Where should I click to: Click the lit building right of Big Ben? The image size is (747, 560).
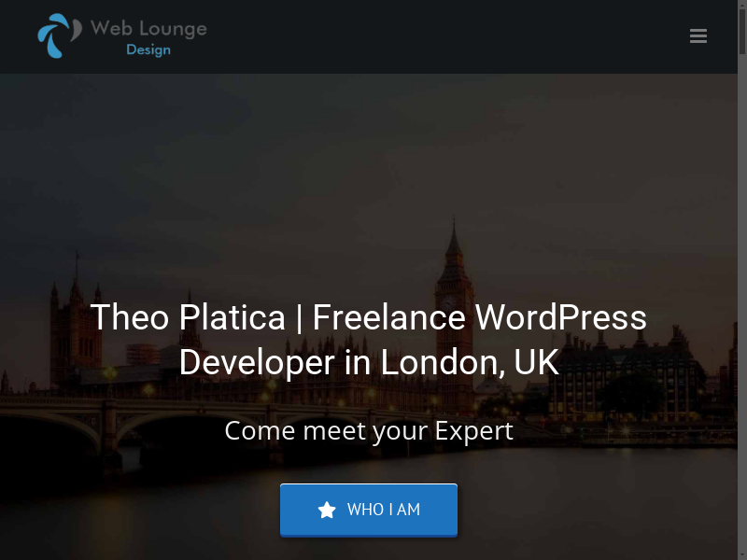pyautogui.click(x=627, y=381)
